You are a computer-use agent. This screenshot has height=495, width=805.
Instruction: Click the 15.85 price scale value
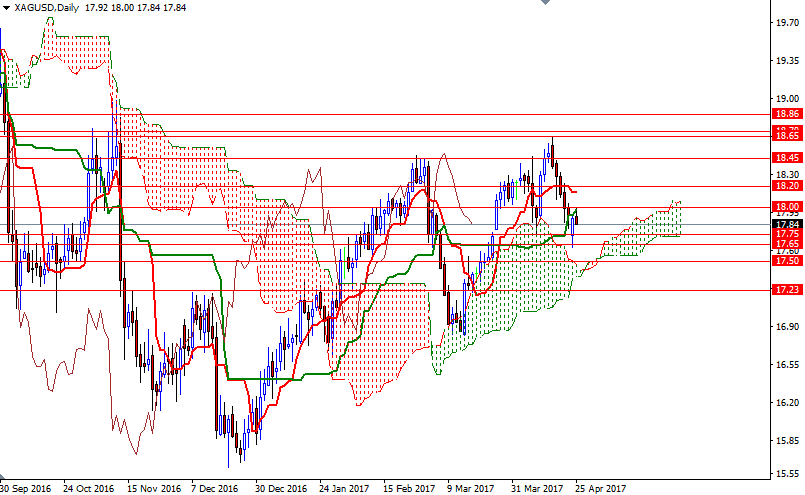[x=788, y=441]
